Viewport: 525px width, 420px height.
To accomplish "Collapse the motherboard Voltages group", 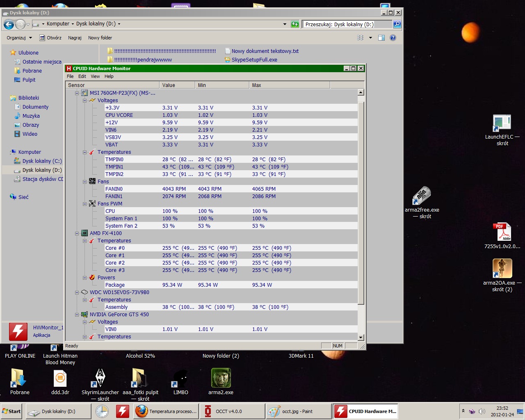I will [x=84, y=100].
